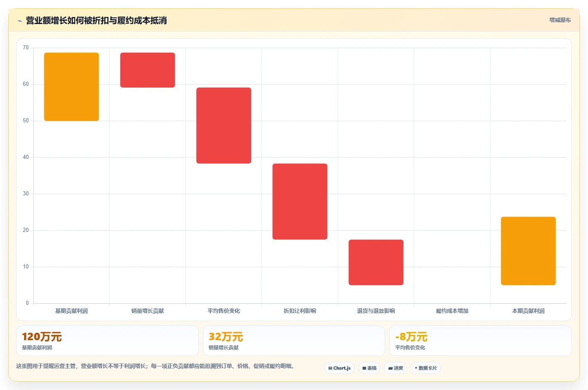Click the 120万元 data card

107,341
